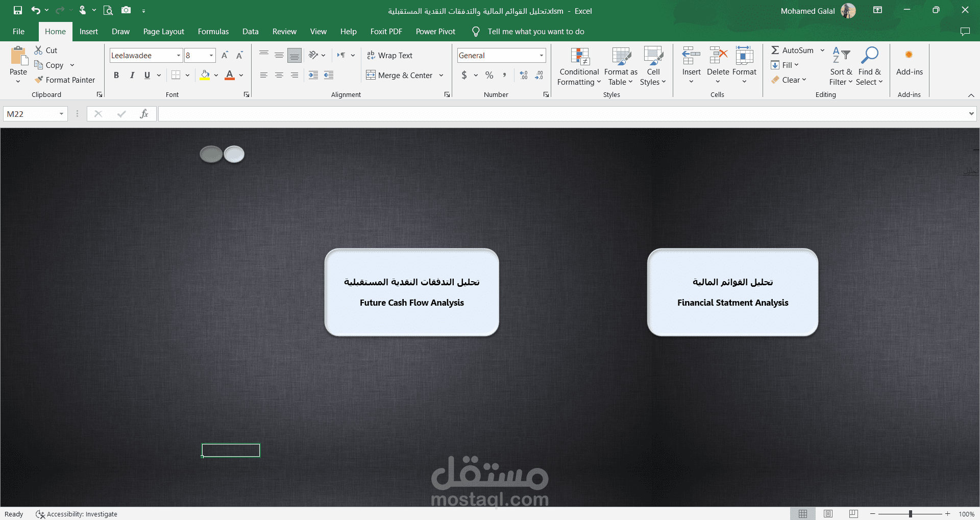This screenshot has width=980, height=520.
Task: Switch to the Page Layout tab
Action: tap(163, 32)
